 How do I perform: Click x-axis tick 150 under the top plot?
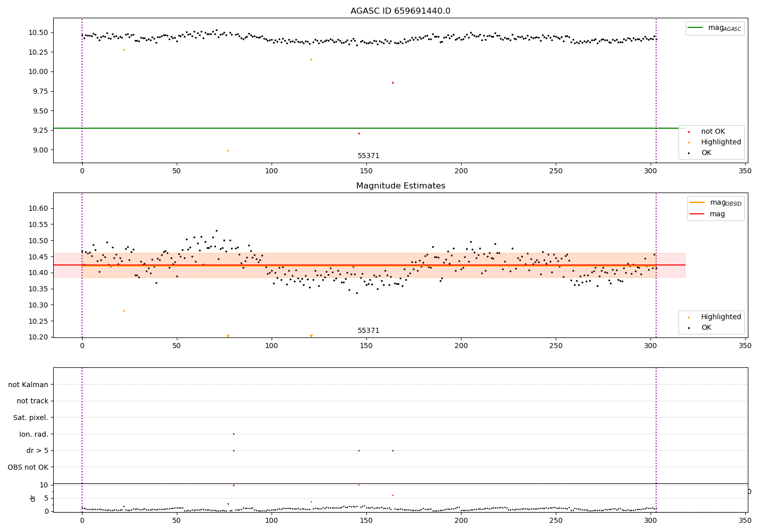(x=366, y=171)
